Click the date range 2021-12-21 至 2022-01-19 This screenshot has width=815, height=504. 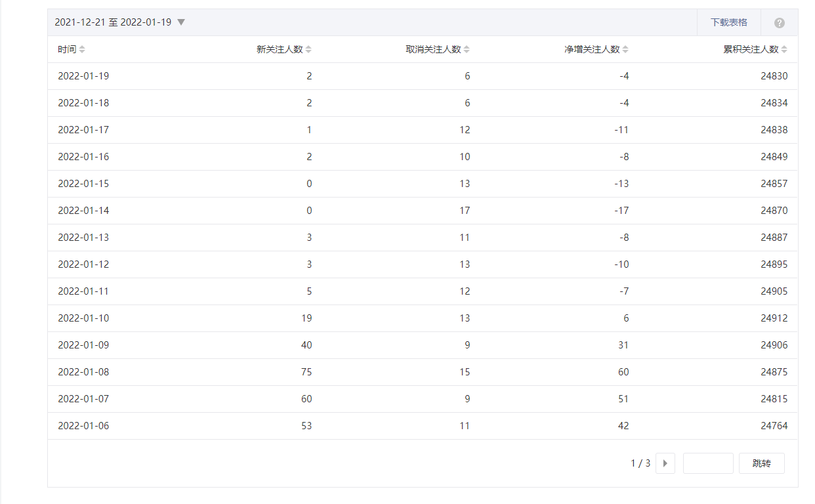tap(113, 22)
